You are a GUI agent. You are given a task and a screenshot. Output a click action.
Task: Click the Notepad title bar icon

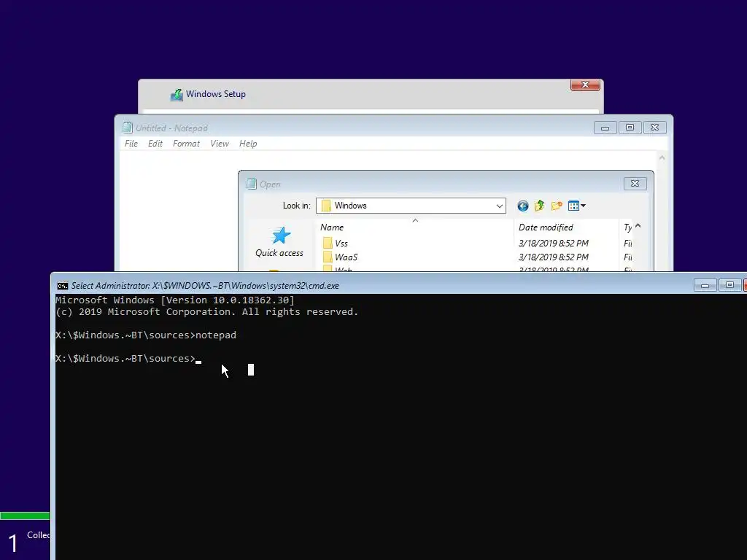pyautogui.click(x=127, y=128)
